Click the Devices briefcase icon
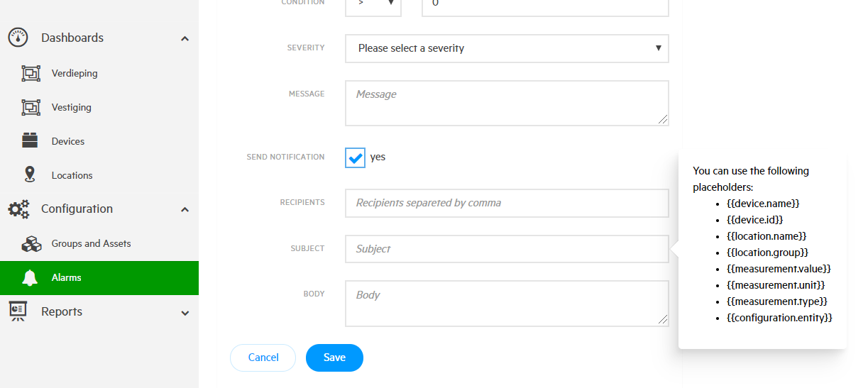 [x=30, y=140]
